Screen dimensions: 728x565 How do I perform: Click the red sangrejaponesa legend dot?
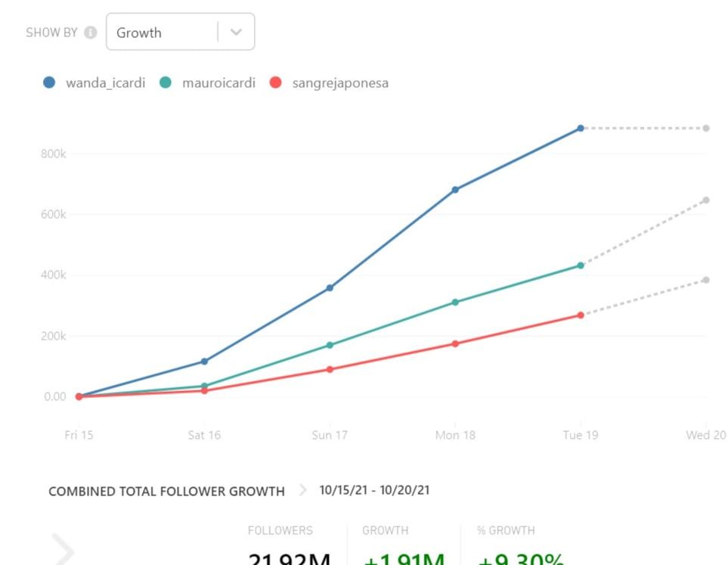(276, 83)
